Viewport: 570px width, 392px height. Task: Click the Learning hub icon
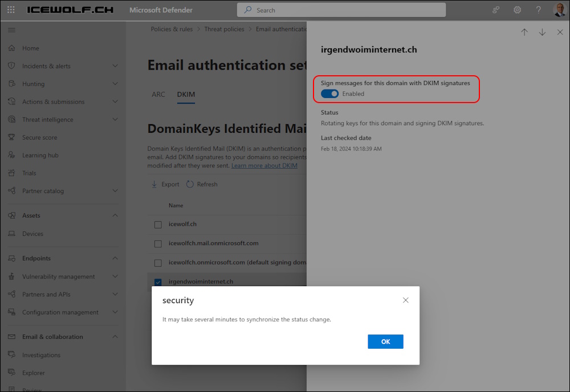[11, 155]
